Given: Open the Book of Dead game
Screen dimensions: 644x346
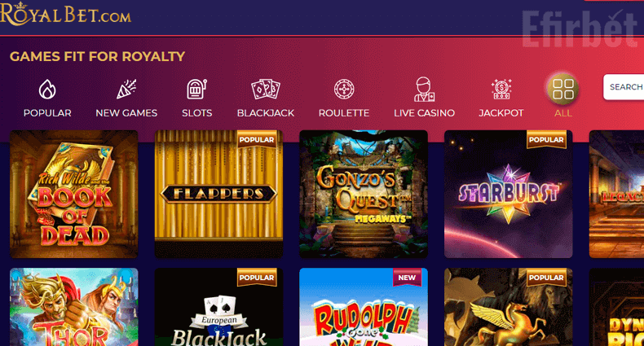Looking at the screenshot, I should tap(74, 195).
